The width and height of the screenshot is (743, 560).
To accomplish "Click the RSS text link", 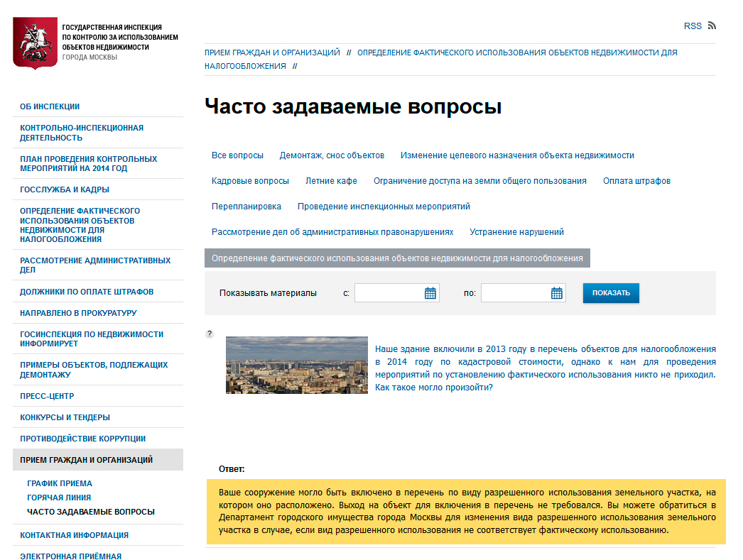I will click(x=693, y=26).
